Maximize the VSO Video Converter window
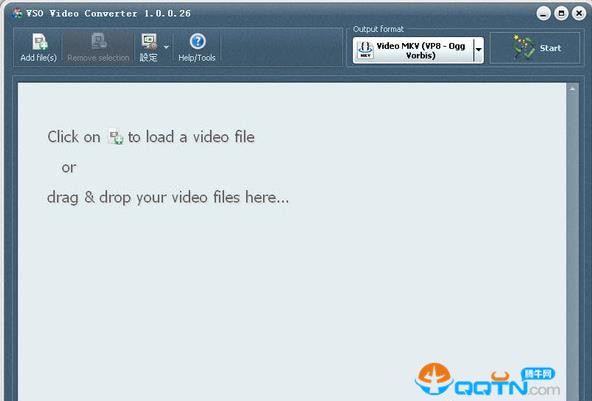This screenshot has height=401, width=592. click(x=561, y=14)
